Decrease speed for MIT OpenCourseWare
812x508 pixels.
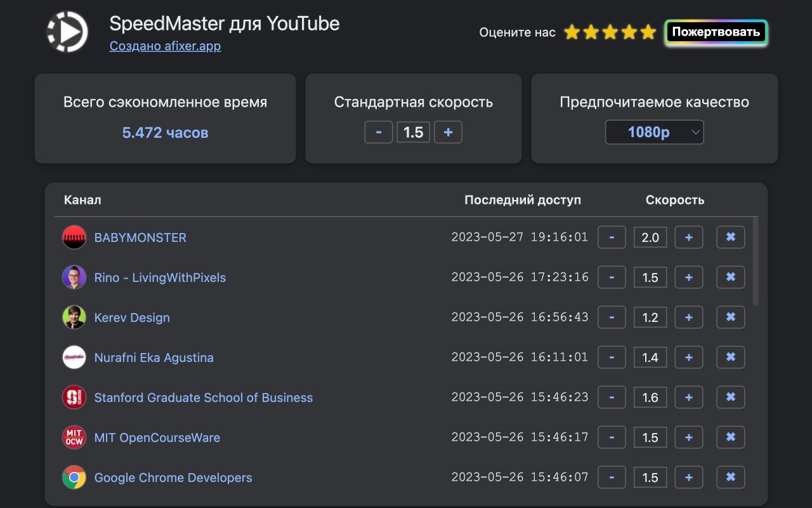612,438
